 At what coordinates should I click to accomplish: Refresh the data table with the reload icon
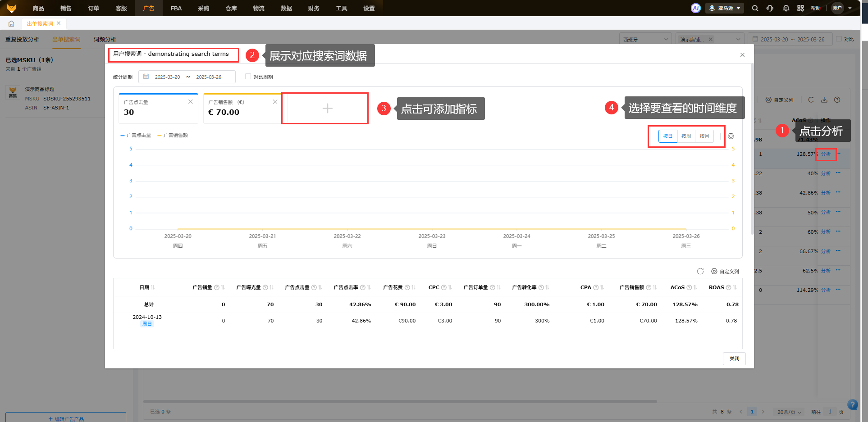[700, 271]
